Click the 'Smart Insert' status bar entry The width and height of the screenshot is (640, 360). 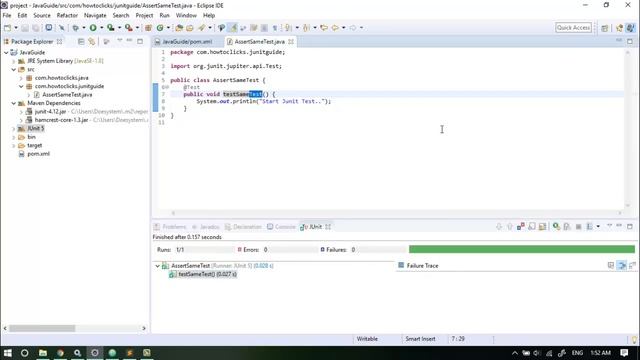pos(420,339)
